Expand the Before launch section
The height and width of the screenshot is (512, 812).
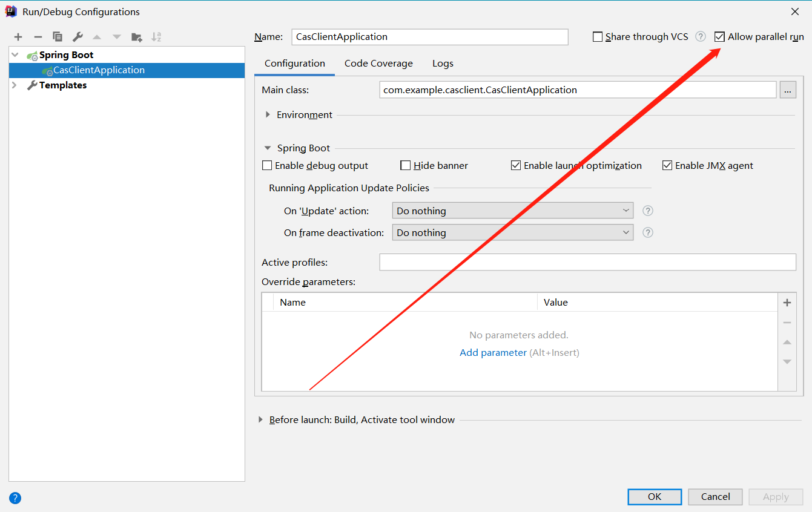click(x=261, y=420)
